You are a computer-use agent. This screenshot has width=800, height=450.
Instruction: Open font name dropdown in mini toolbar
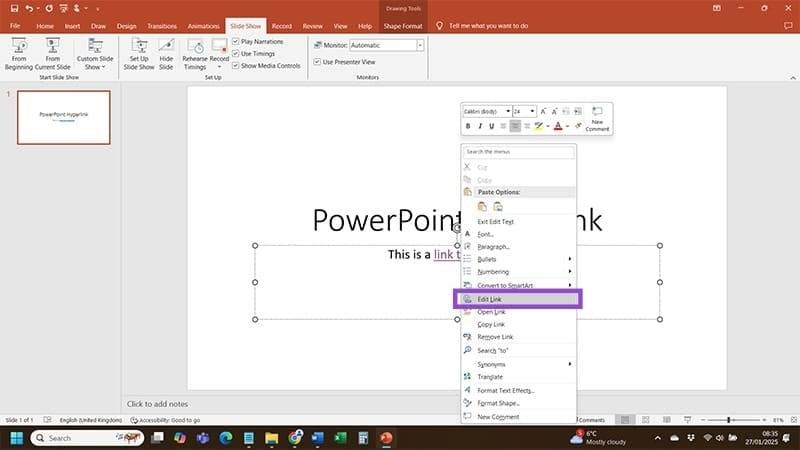click(x=508, y=111)
